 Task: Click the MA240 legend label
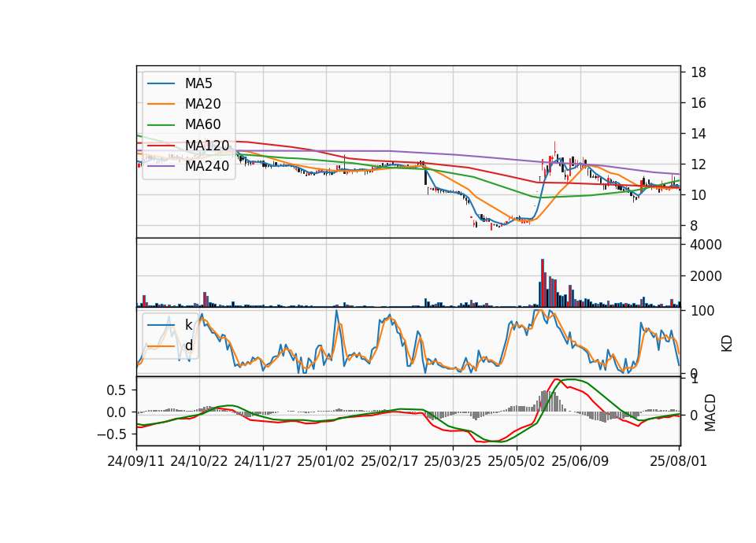coord(207,166)
